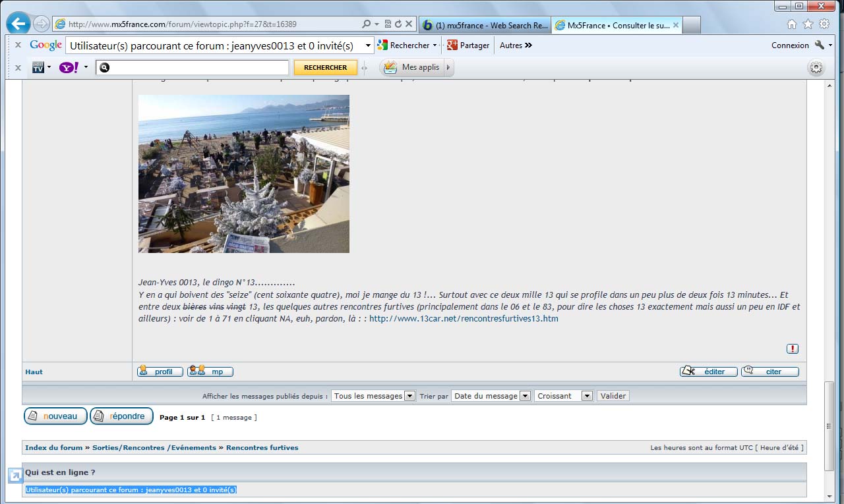Click the browser forward arrow button
Image resolution: width=844 pixels, height=504 pixels.
pos(42,24)
